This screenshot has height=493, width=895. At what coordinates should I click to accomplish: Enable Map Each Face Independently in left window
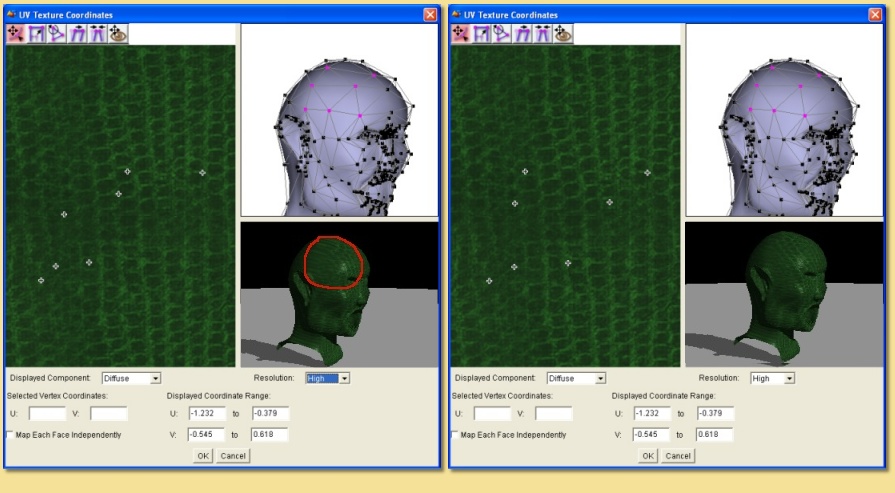click(x=10, y=435)
